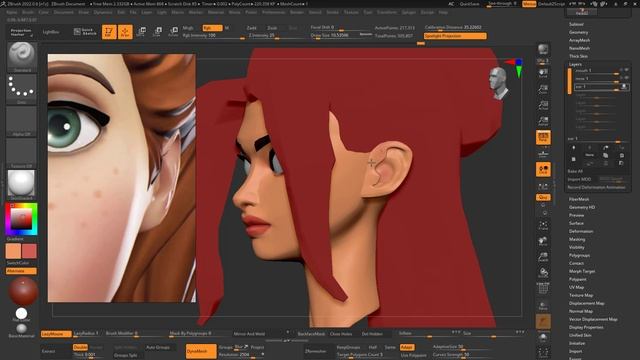Click the Zoom canvas icon
Screen dimensions: 640x360
click(543, 89)
